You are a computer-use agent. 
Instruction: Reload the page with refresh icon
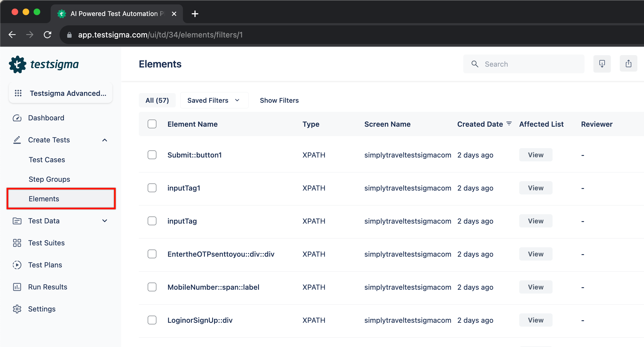(x=48, y=35)
